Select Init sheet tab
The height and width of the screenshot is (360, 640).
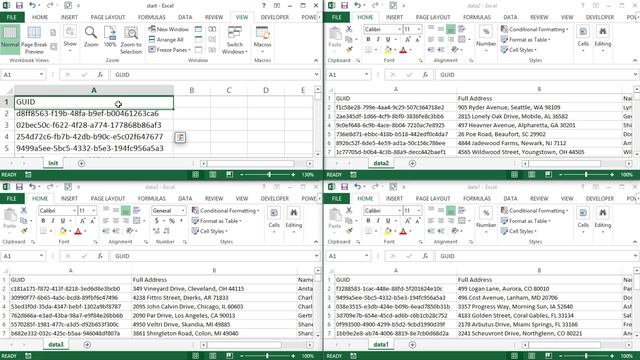tap(53, 163)
